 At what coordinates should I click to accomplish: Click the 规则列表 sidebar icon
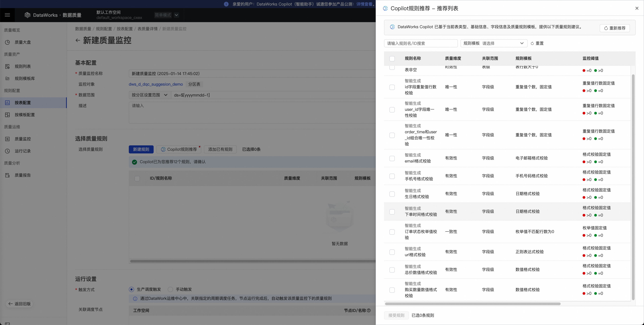(x=8, y=66)
